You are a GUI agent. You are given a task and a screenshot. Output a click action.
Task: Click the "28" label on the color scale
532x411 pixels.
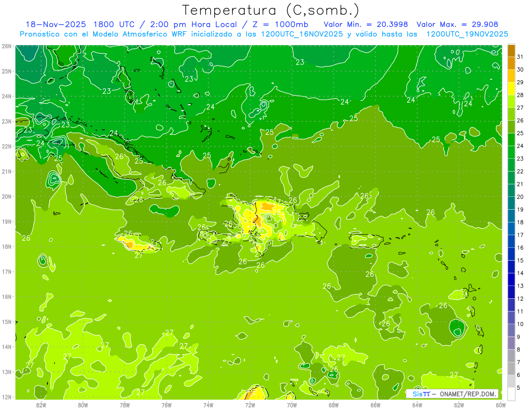(x=520, y=95)
